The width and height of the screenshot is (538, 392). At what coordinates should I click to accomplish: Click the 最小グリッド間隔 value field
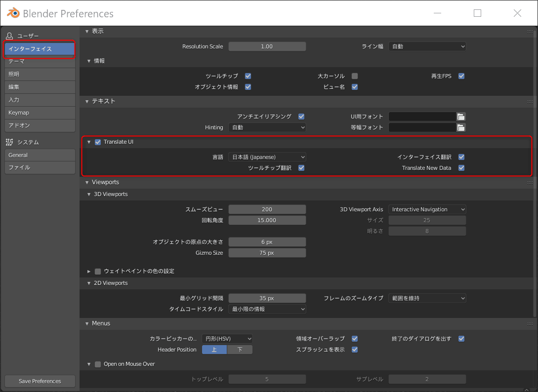267,298
